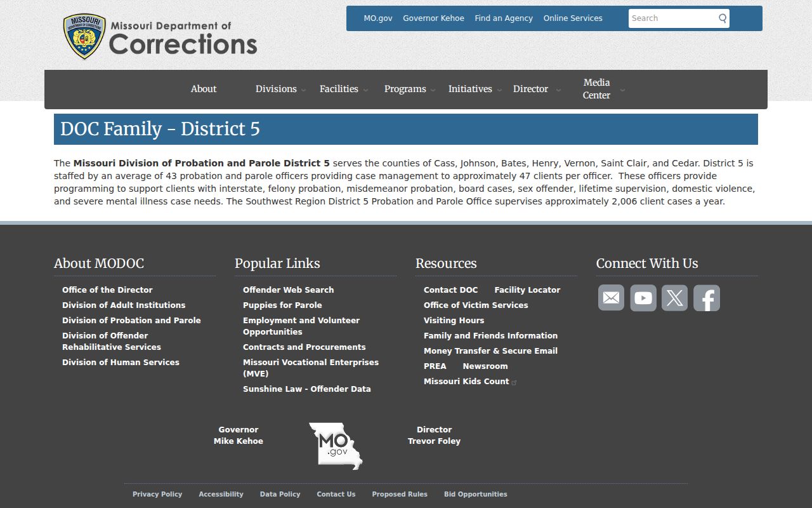Open Office of Victim Services link

tap(476, 305)
